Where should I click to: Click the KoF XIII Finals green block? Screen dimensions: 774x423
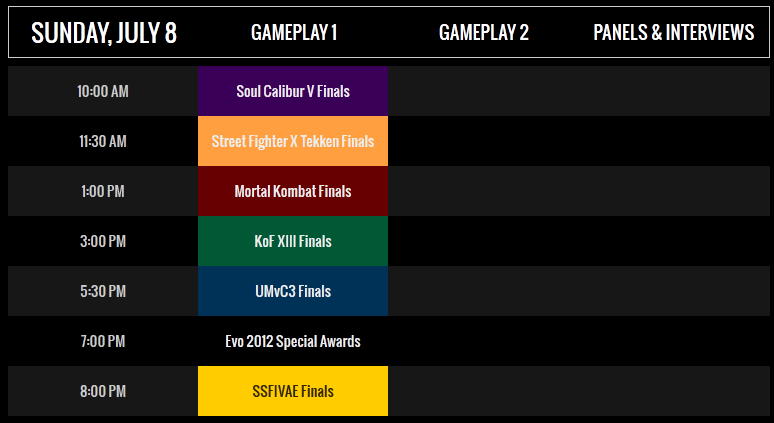[x=293, y=241]
